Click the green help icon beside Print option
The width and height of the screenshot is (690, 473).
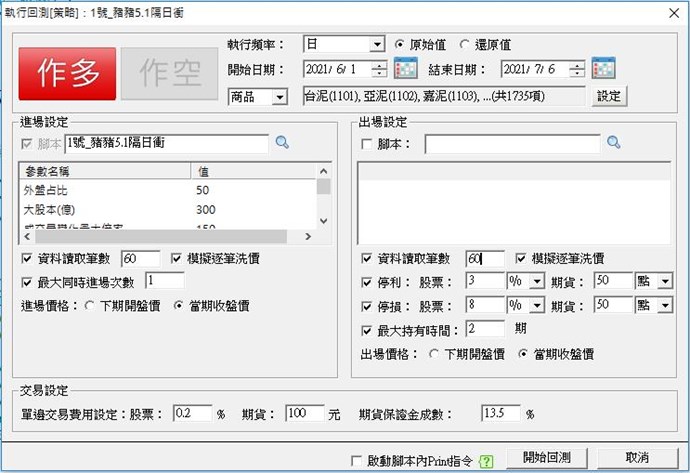pyautogui.click(x=487, y=460)
